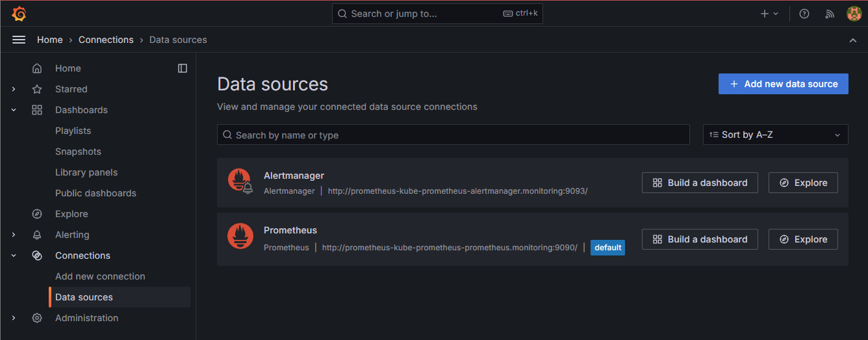
Task: Open Public dashboards menu item
Action: click(x=96, y=193)
